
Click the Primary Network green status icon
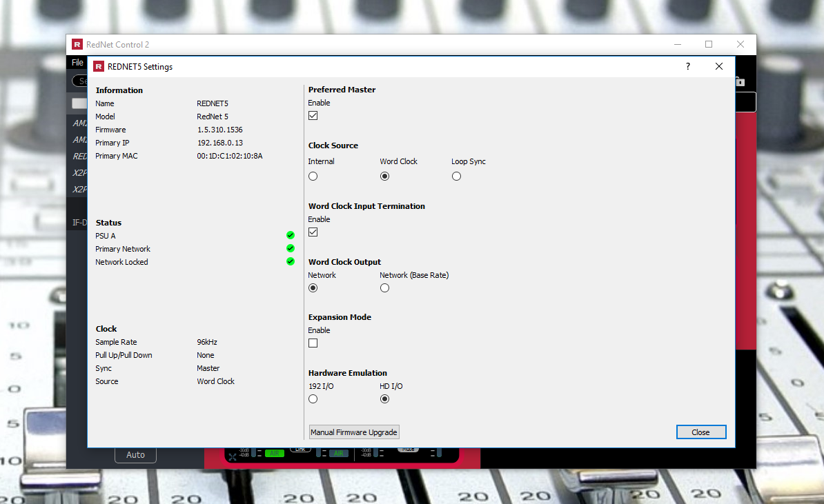290,248
